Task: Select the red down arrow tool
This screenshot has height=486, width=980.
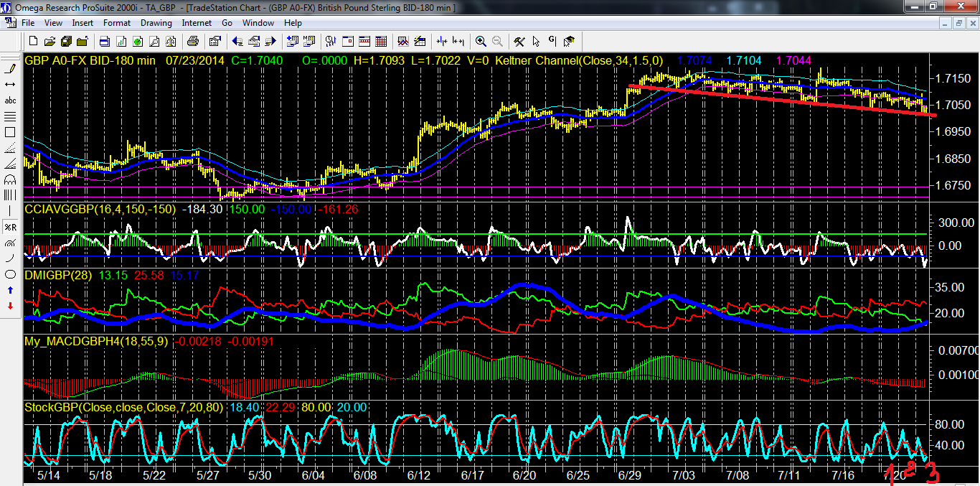Action: coord(10,306)
